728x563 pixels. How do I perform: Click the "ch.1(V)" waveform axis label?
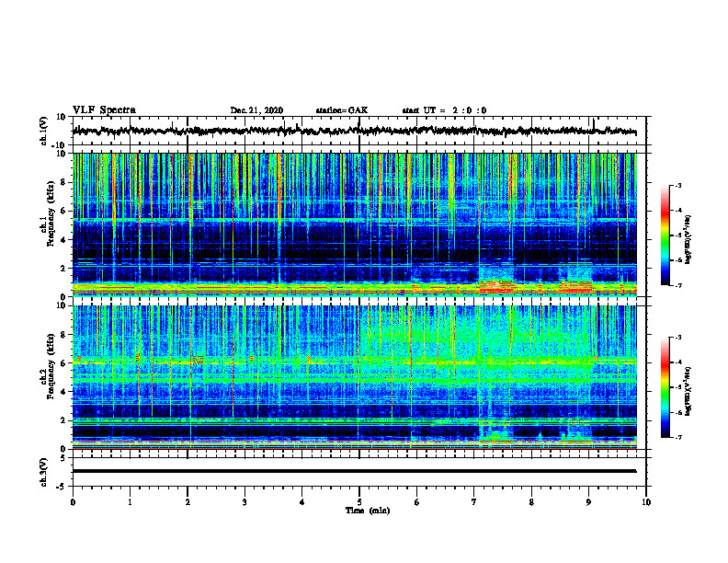pos(44,131)
